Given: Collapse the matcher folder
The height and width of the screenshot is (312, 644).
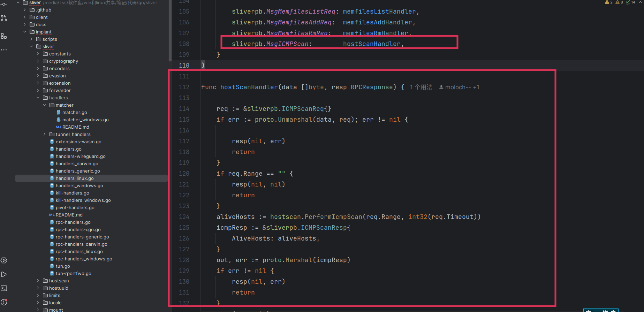Looking at the screenshot, I should click(x=45, y=105).
